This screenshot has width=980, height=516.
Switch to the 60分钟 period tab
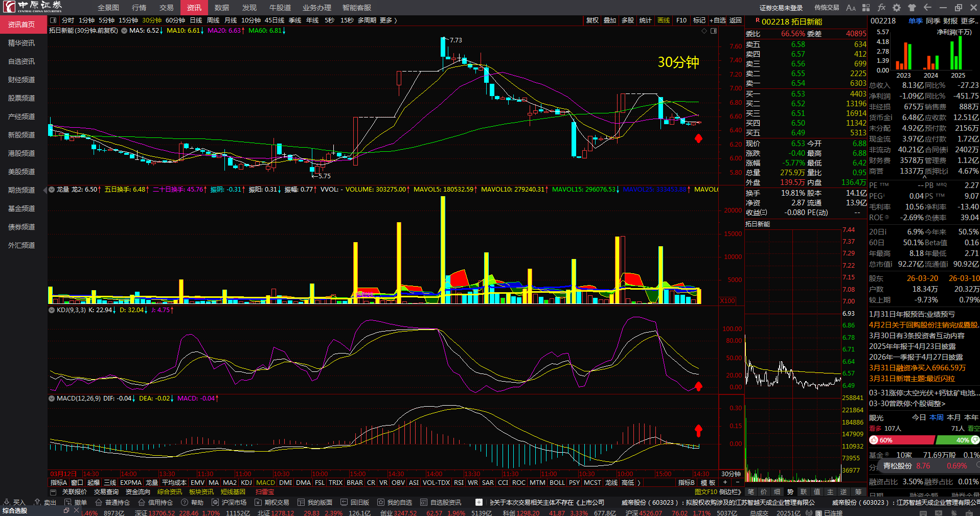click(175, 20)
